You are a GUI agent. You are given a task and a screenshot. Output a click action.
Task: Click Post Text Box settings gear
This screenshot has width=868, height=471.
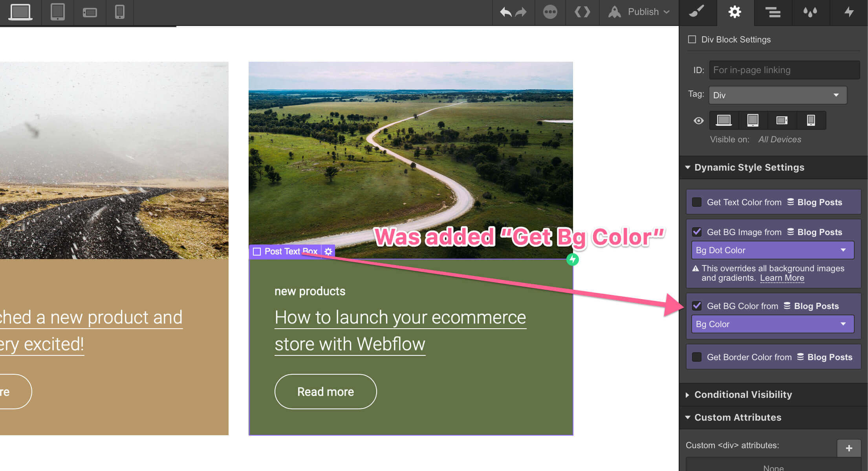(x=329, y=251)
